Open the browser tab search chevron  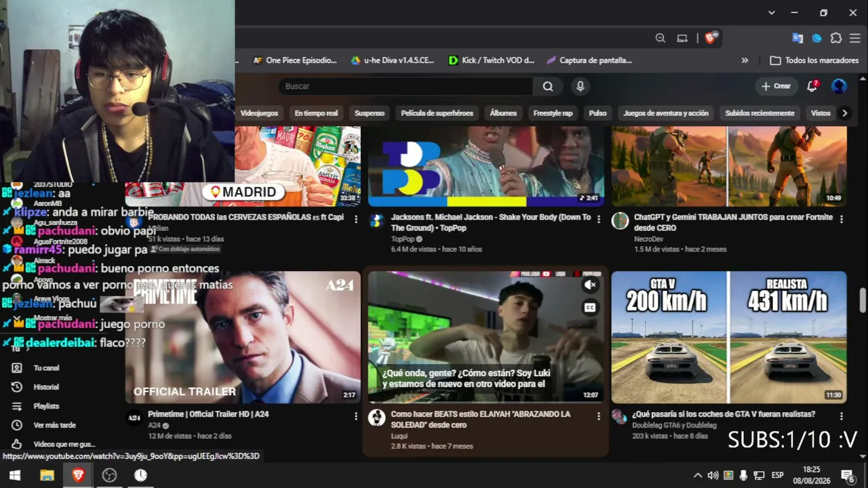[771, 13]
